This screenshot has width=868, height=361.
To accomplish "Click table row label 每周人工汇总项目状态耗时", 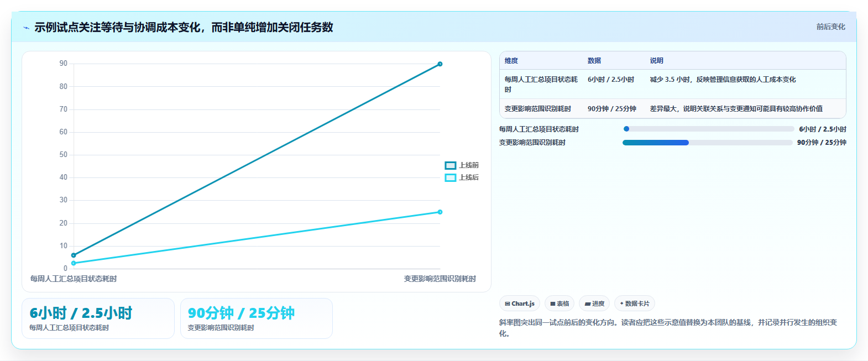I will [541, 85].
